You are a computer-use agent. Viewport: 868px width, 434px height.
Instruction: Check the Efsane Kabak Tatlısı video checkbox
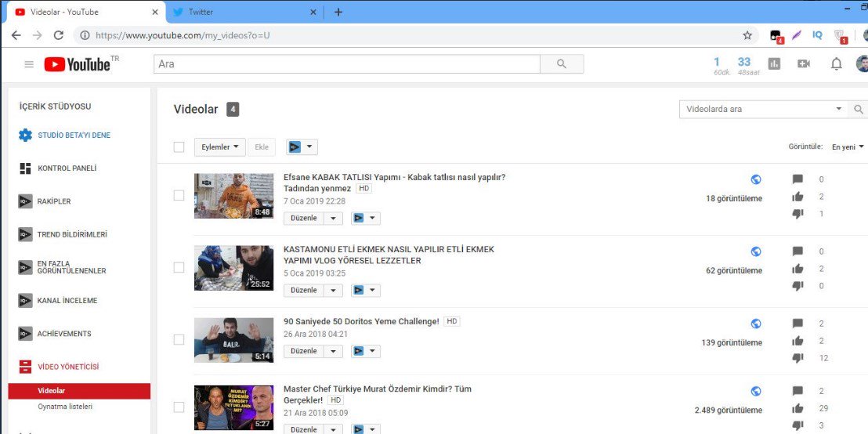[179, 195]
